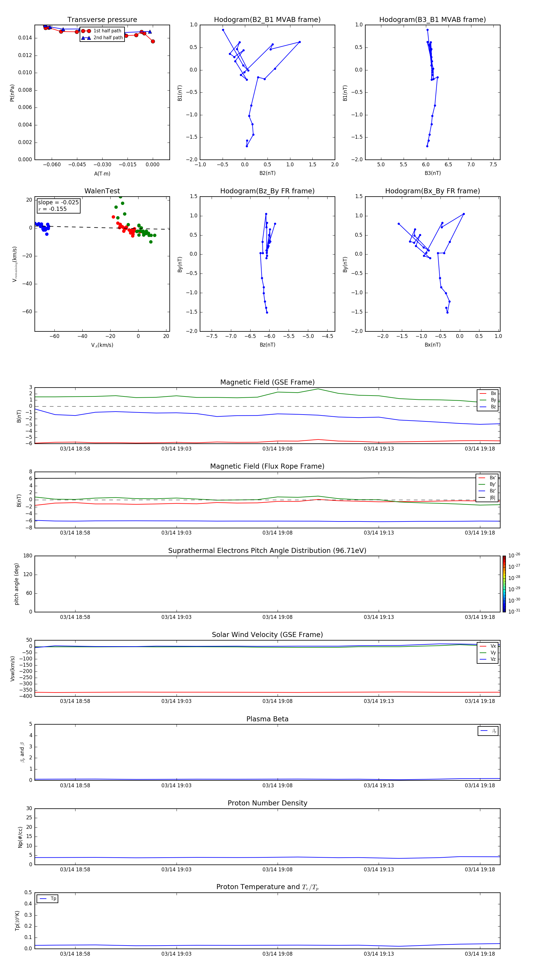Select Bx' in the Flux Rope legend
The height and width of the screenshot is (980, 535).
pyautogui.click(x=487, y=478)
